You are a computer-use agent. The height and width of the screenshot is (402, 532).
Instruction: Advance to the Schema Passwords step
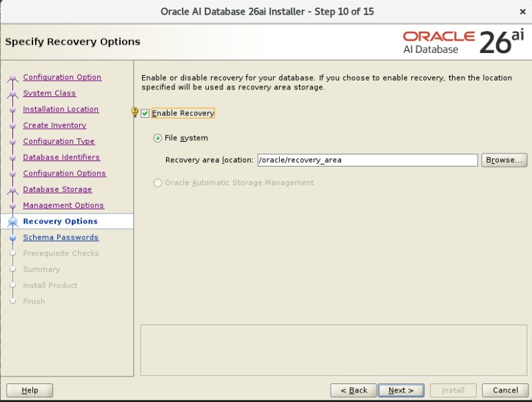[x=61, y=237]
